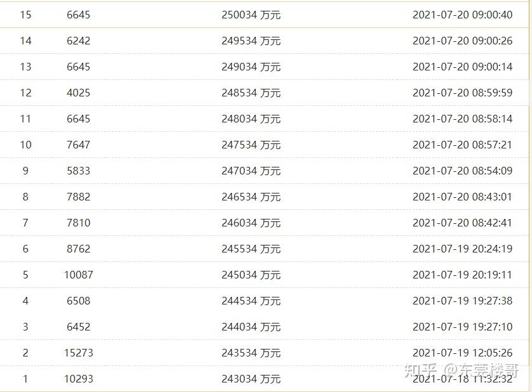Click the timestamp 2021-07-20 08:43:01
The image size is (532, 392).
(x=462, y=197)
